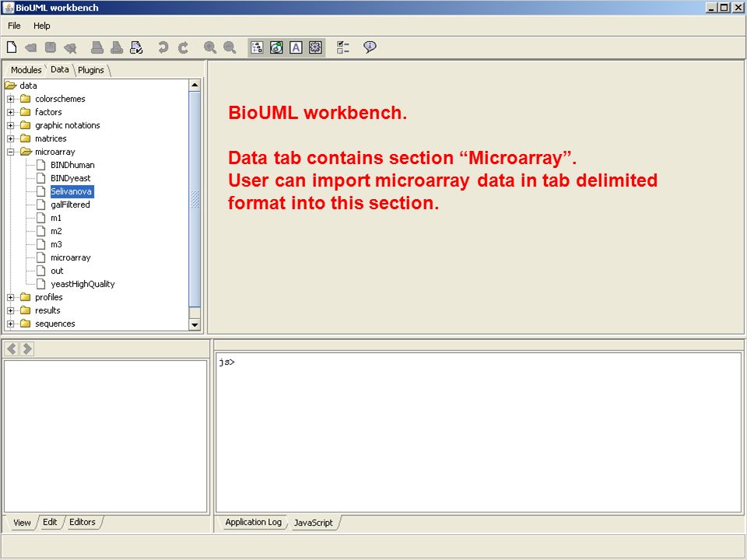Click the results folder icon
The height and width of the screenshot is (560, 747).
(x=25, y=310)
